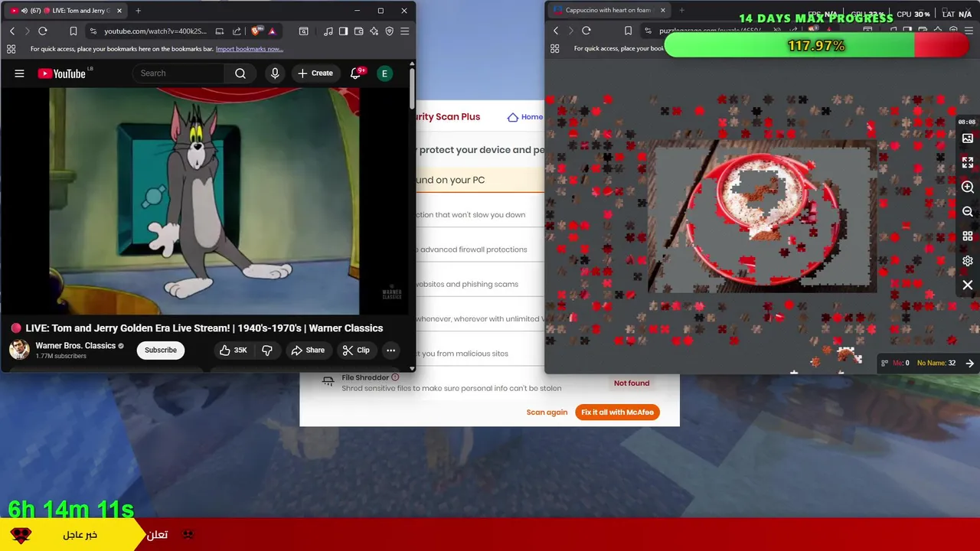Open YouTube notifications bell
Screen dimensions: 980x551
click(355, 73)
